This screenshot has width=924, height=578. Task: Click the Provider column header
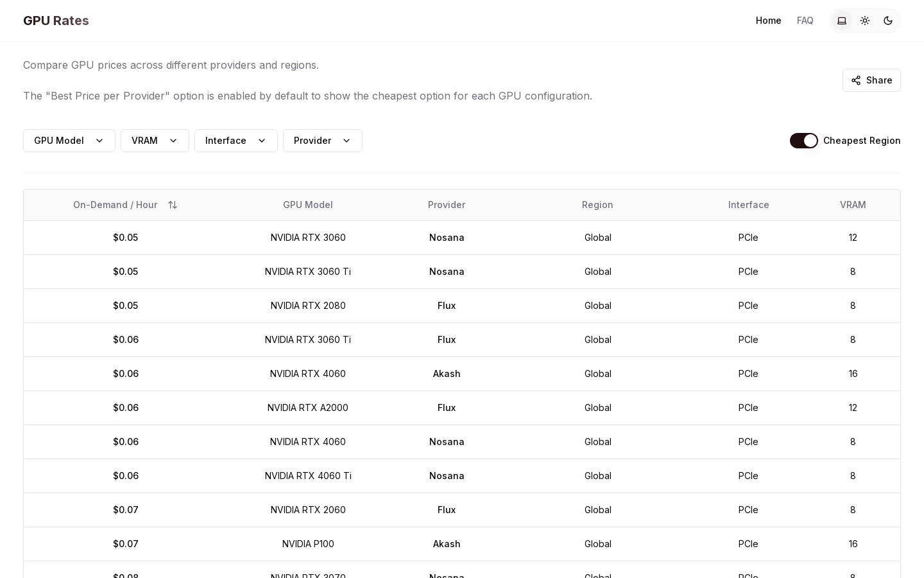tap(447, 205)
